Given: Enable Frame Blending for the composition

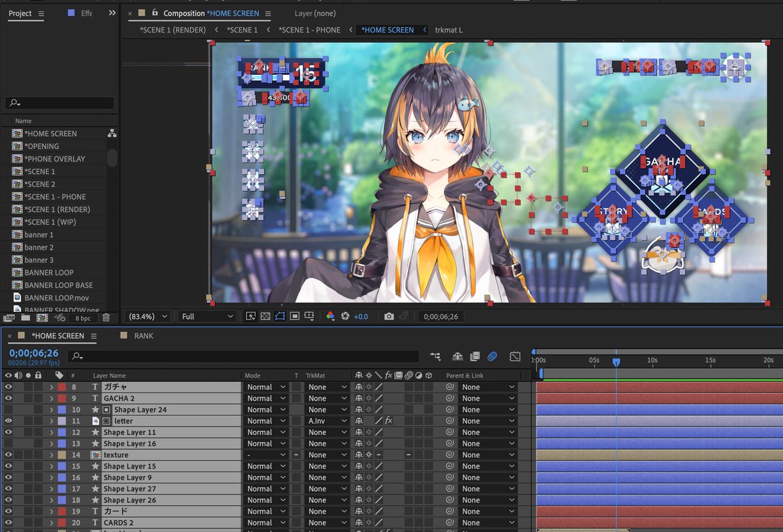Looking at the screenshot, I should coord(475,356).
